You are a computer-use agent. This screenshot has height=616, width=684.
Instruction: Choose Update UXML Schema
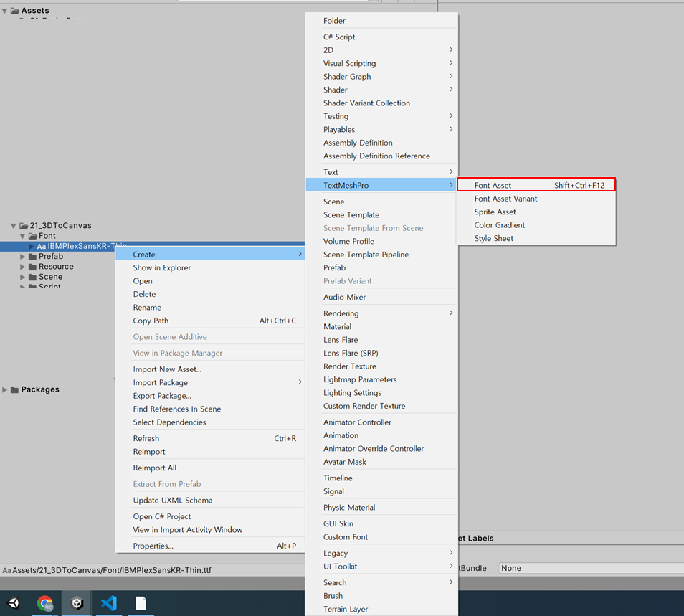point(210,501)
